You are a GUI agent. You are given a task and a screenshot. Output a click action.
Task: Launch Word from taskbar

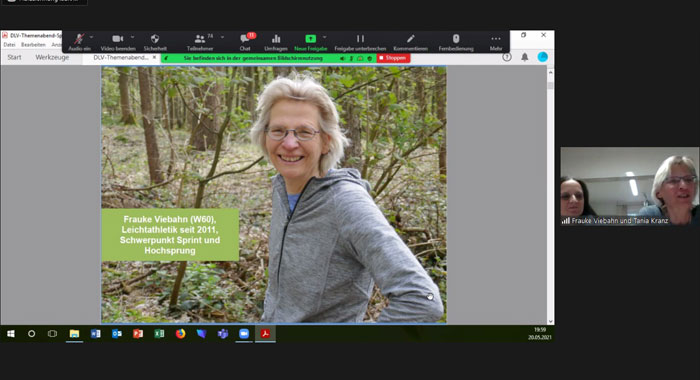click(96, 334)
